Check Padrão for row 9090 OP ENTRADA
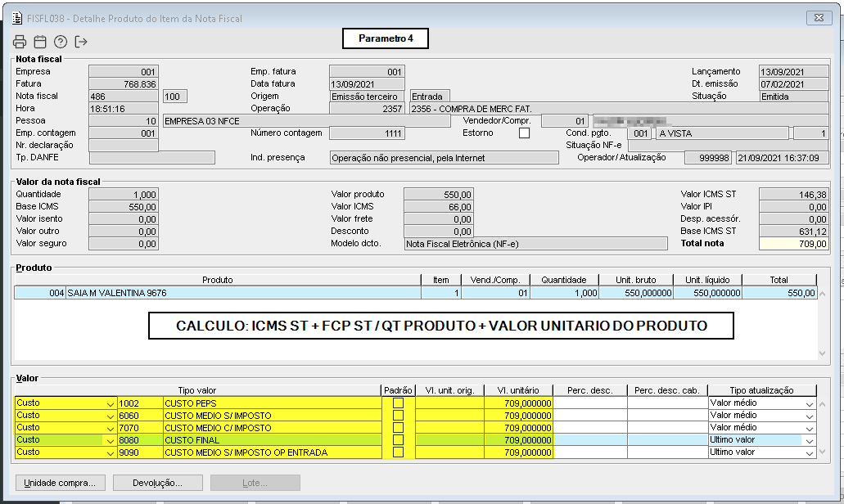The height and width of the screenshot is (504, 844). (398, 452)
